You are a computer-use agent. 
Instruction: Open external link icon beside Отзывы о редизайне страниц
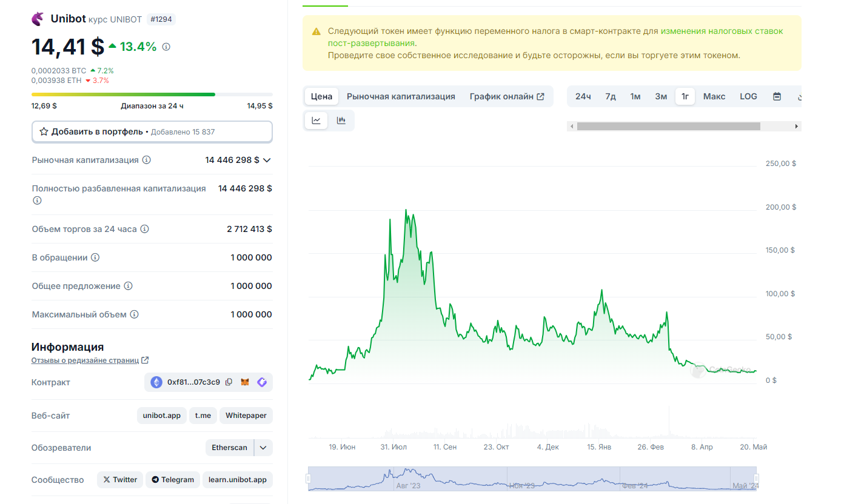[x=145, y=360]
